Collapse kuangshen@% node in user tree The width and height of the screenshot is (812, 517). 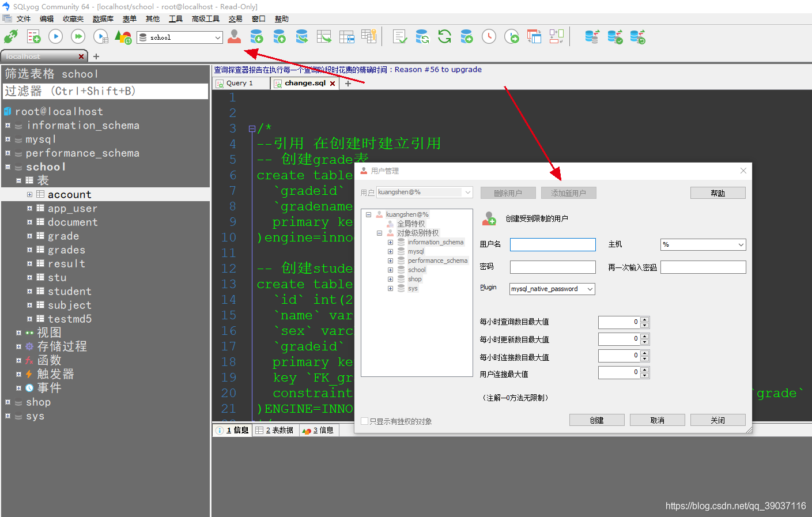click(368, 214)
